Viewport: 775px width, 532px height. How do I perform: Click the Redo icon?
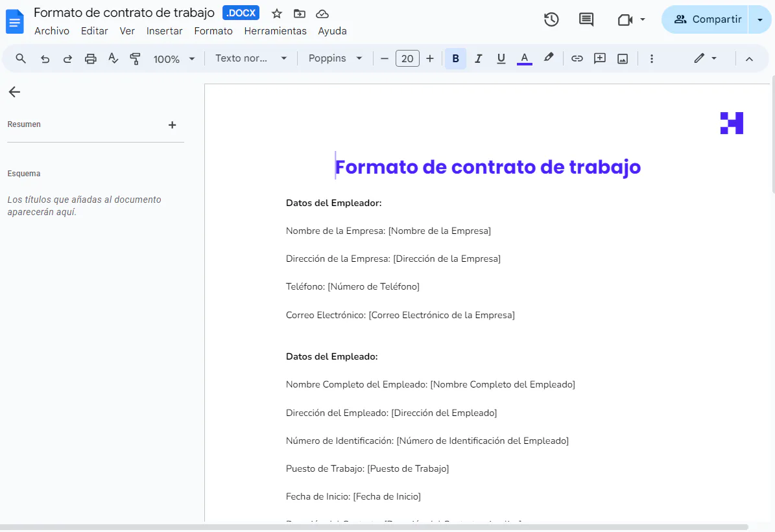click(x=67, y=58)
